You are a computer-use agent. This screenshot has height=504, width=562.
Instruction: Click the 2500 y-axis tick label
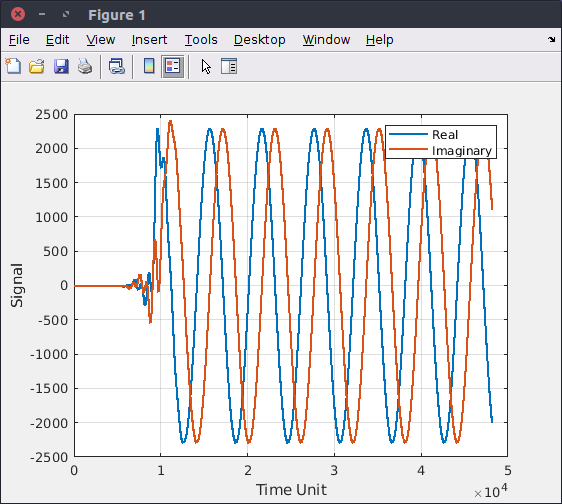pyautogui.click(x=52, y=115)
